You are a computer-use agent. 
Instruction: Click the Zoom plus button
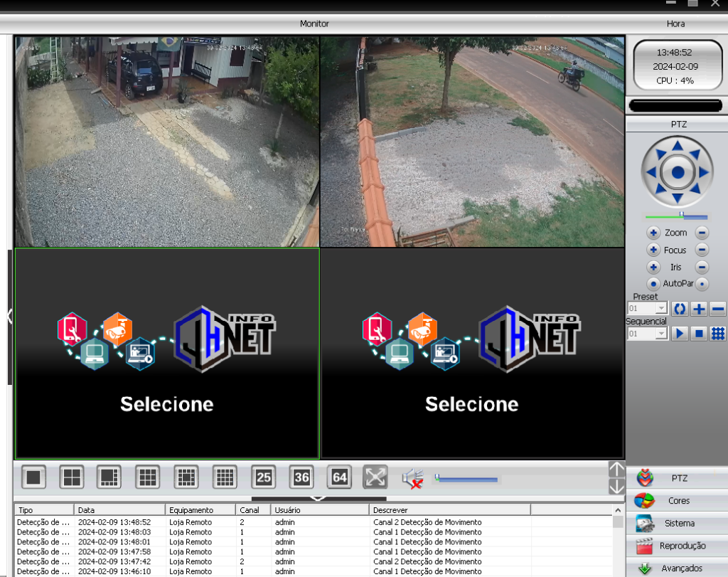click(653, 233)
